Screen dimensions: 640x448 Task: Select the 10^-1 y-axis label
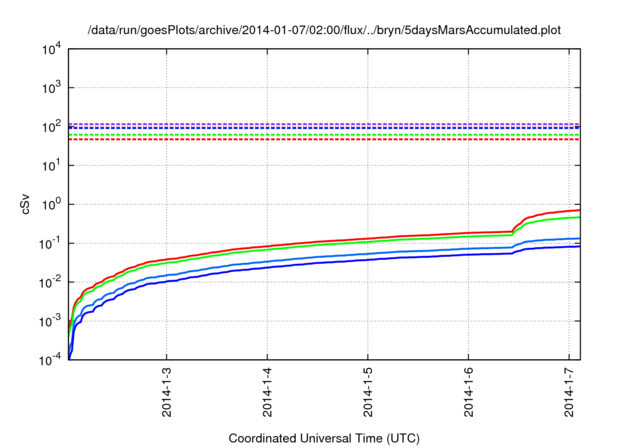51,243
